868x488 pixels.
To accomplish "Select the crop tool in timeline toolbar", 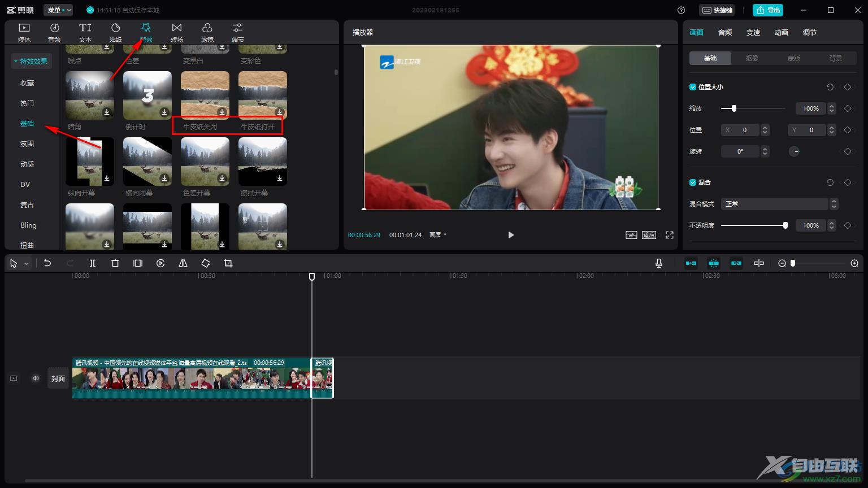I will tap(228, 263).
